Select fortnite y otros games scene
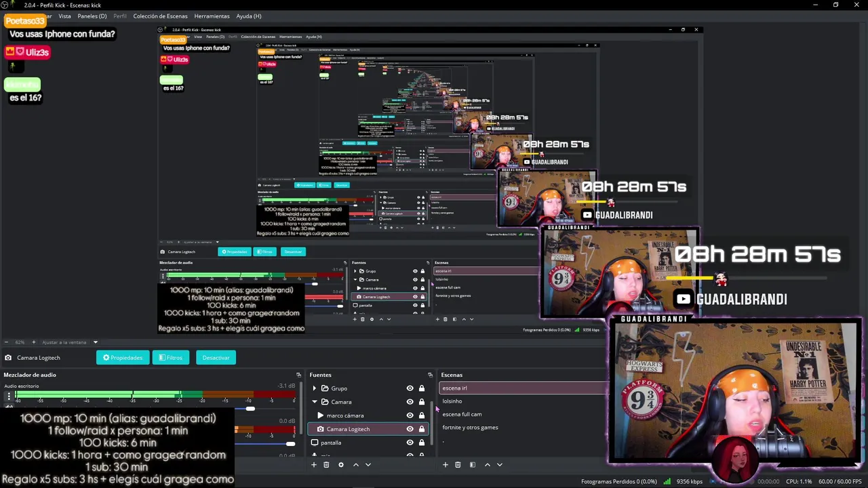 pyautogui.click(x=470, y=428)
